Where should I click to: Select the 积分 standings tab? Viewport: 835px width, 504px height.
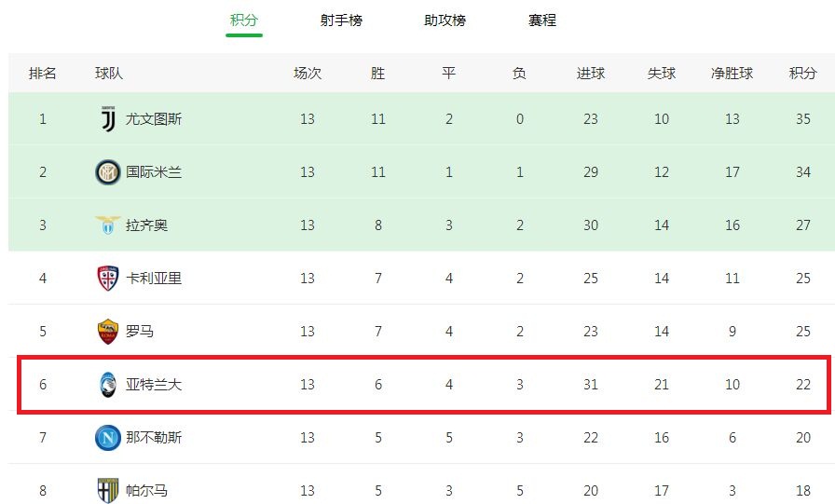(244, 20)
